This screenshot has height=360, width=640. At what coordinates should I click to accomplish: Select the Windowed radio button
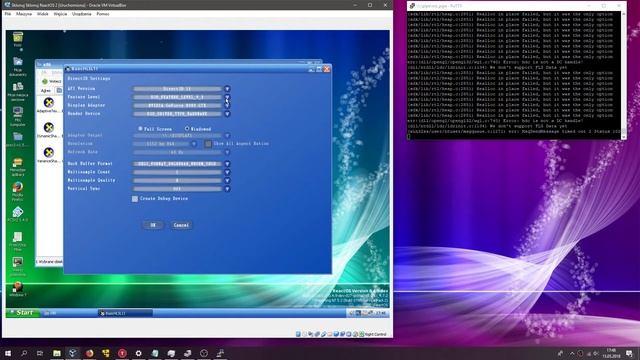[187, 129]
